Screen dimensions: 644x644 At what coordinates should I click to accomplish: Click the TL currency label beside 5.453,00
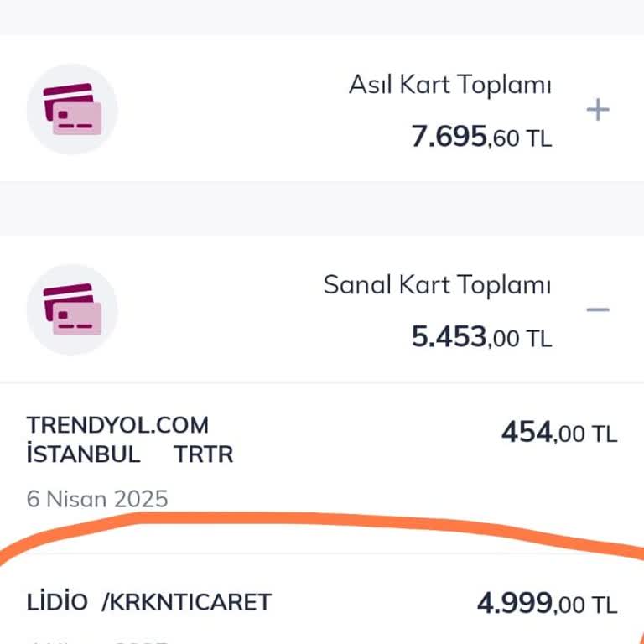[x=539, y=338]
